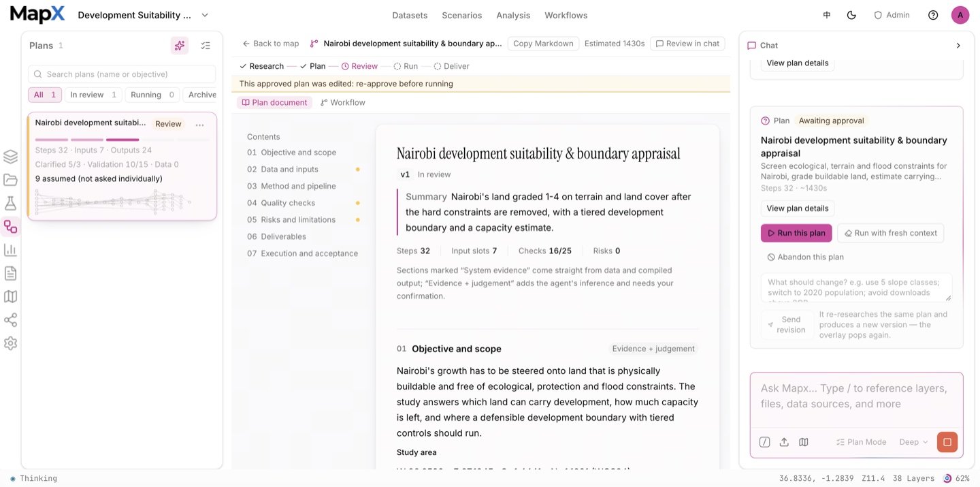The width and height of the screenshot is (980, 487).
Task: Jump to 07 Execution and acceptance in Contents
Action: tap(302, 253)
